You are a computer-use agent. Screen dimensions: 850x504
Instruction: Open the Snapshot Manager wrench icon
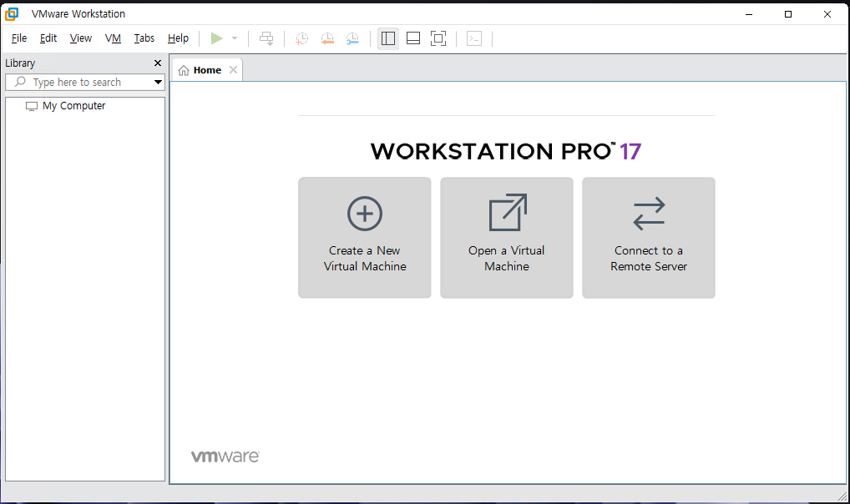(x=352, y=38)
